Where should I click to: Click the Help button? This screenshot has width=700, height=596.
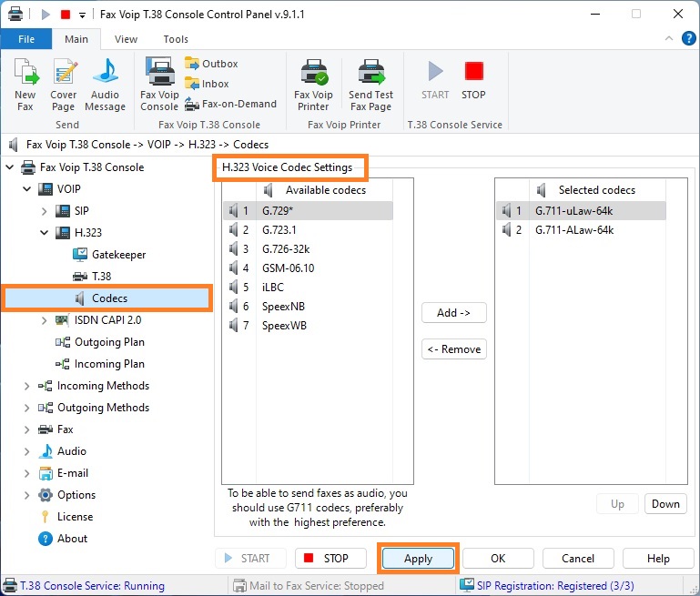point(658,559)
